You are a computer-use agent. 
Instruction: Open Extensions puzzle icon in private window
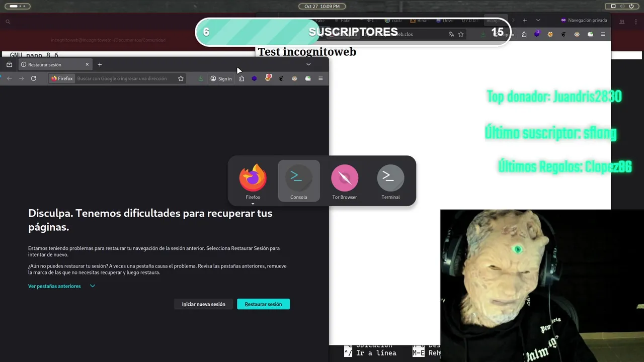pyautogui.click(x=524, y=34)
